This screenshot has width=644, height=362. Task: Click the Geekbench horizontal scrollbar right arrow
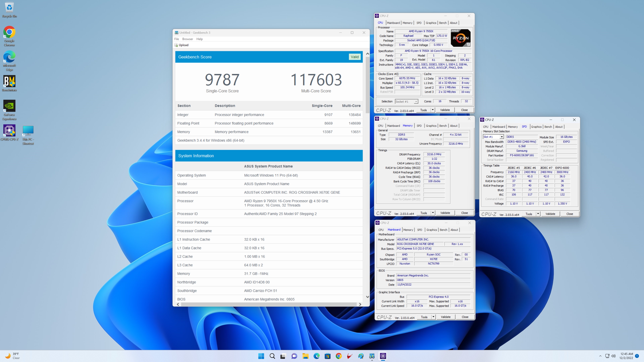[360, 304]
